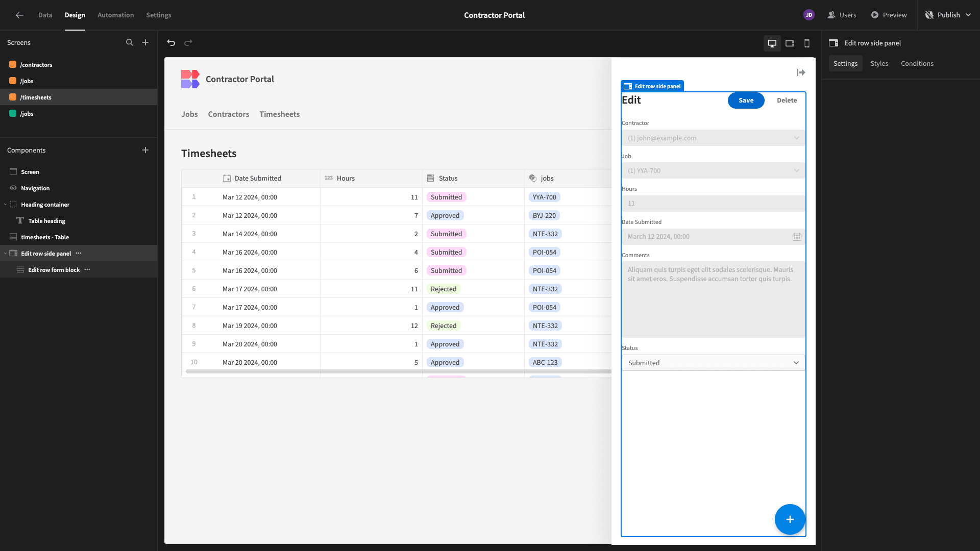Switch to the Styles tab

pyautogui.click(x=879, y=63)
